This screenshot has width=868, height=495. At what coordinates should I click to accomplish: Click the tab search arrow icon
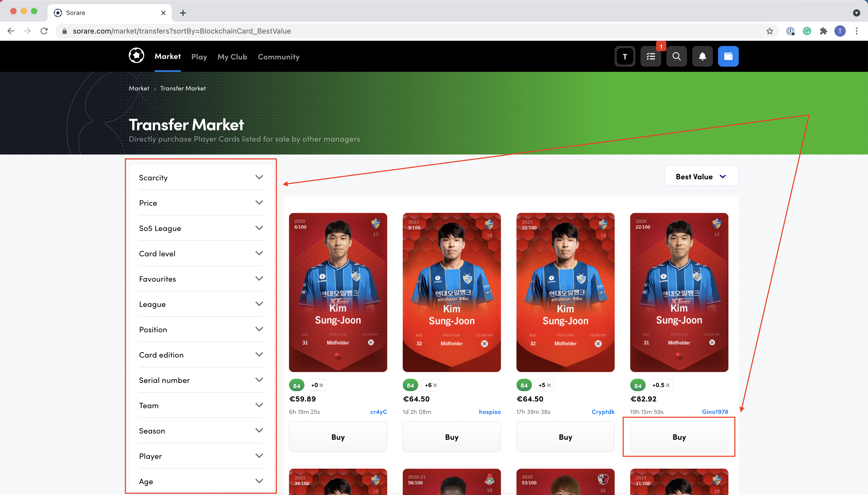pos(856,13)
